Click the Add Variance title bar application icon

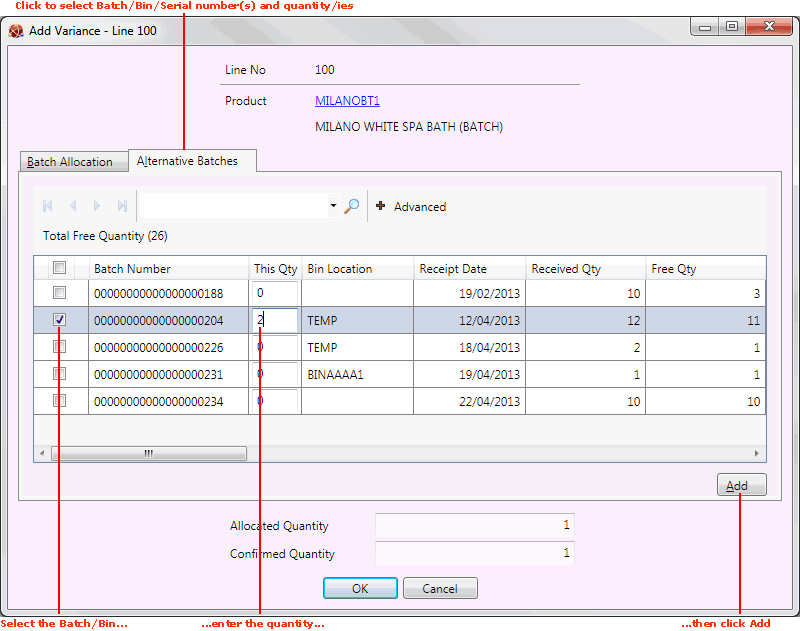pyautogui.click(x=15, y=31)
